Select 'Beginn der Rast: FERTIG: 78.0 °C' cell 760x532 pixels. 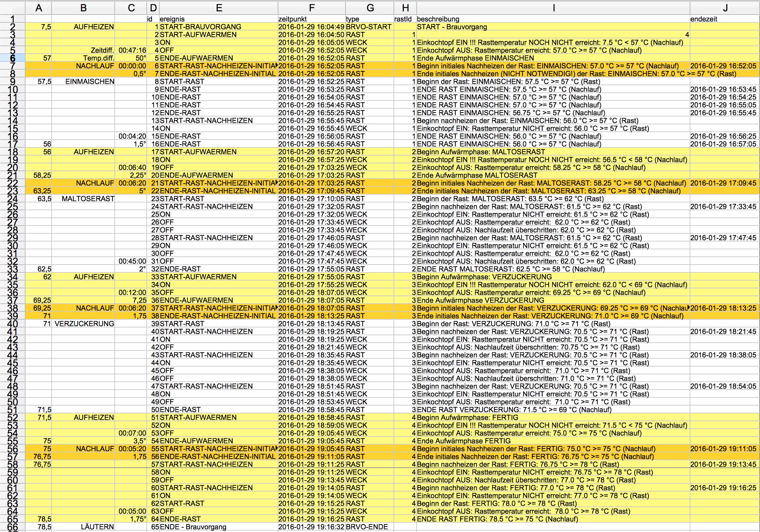pyautogui.click(x=553, y=503)
